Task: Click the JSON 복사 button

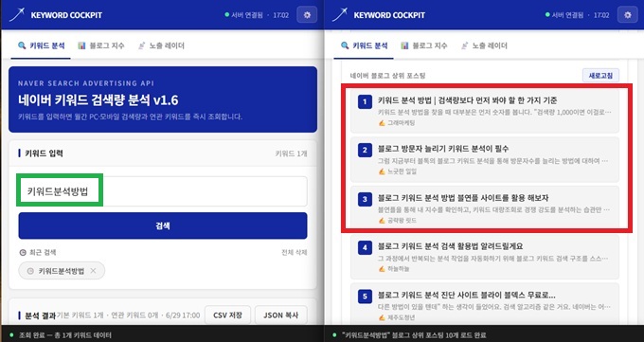Action: click(281, 315)
